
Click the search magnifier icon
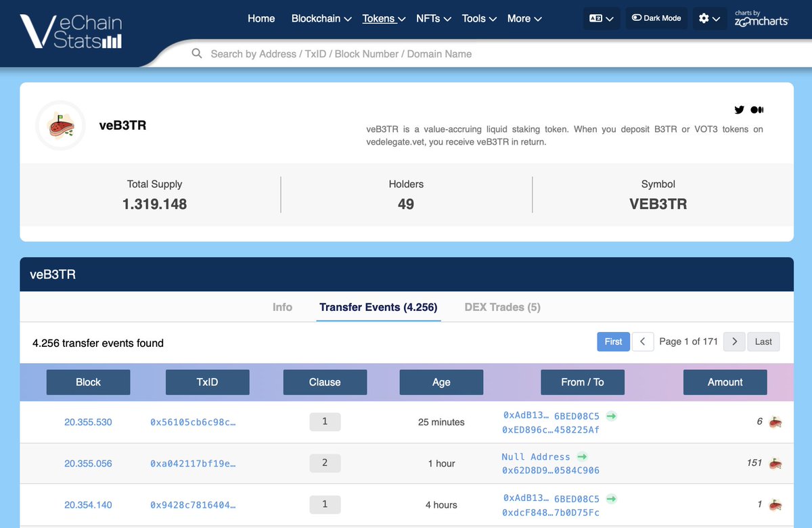pos(197,53)
